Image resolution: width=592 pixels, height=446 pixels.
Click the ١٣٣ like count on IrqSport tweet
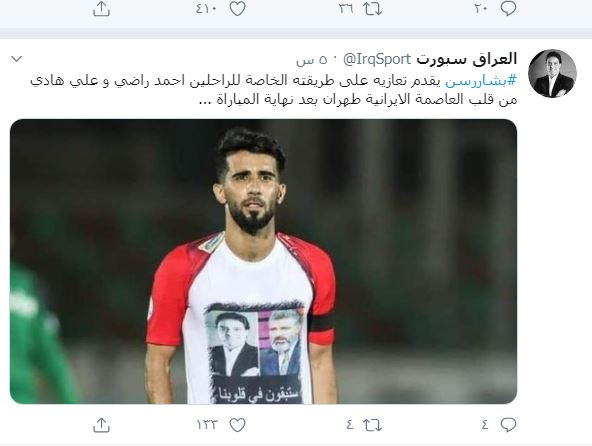pyautogui.click(x=207, y=425)
